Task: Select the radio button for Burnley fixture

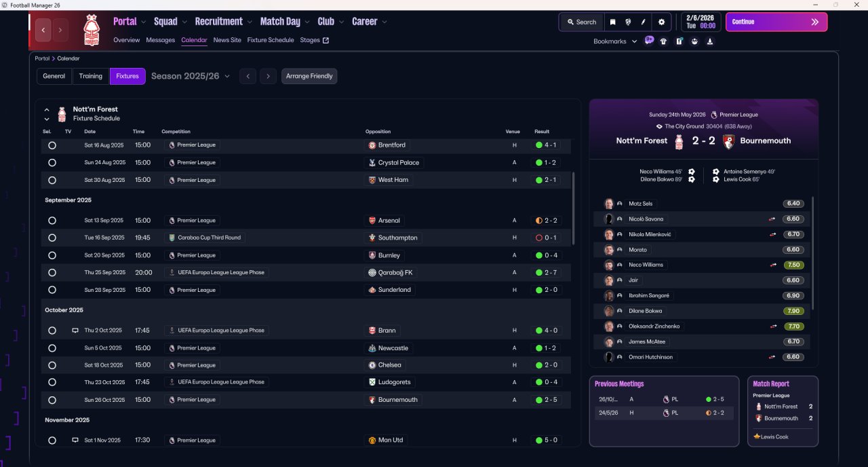Action: click(x=52, y=256)
